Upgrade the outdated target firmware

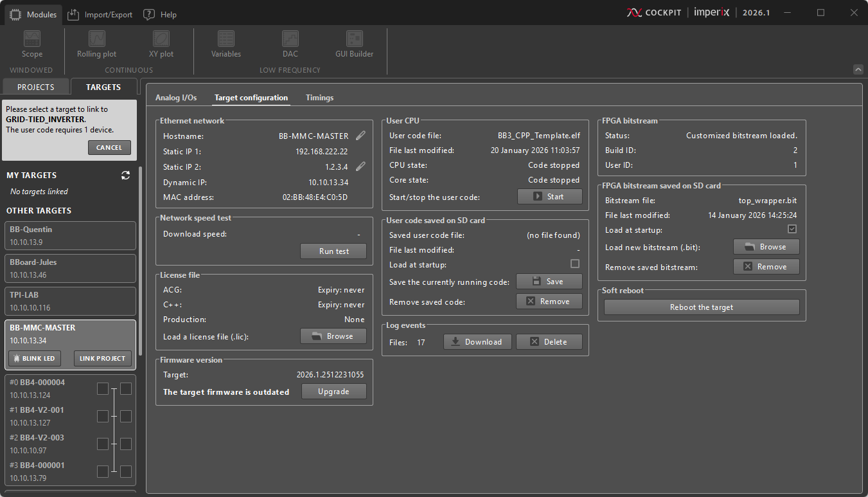click(333, 392)
